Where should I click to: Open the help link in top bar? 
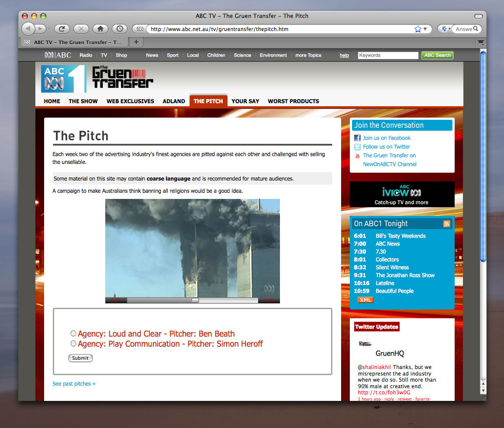[x=344, y=56]
